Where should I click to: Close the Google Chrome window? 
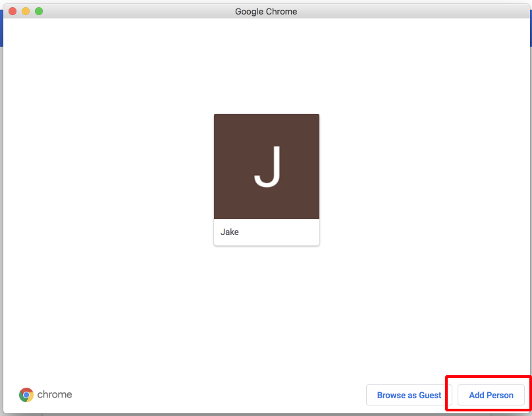click(13, 11)
